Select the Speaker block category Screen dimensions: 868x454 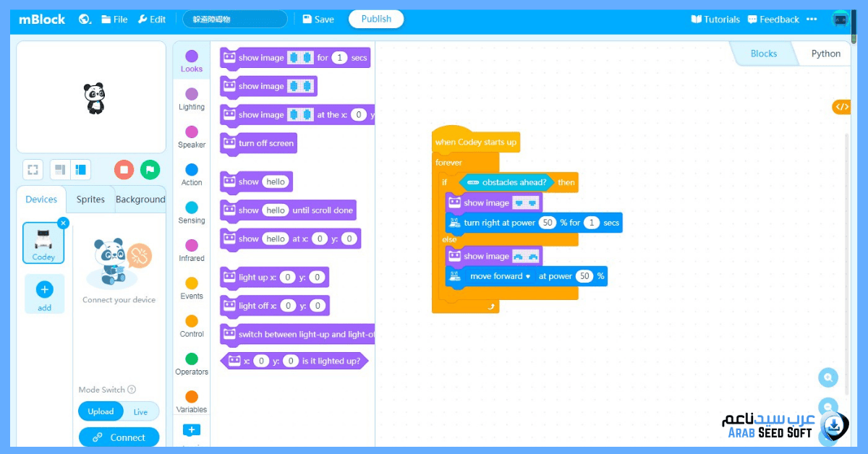click(x=192, y=137)
